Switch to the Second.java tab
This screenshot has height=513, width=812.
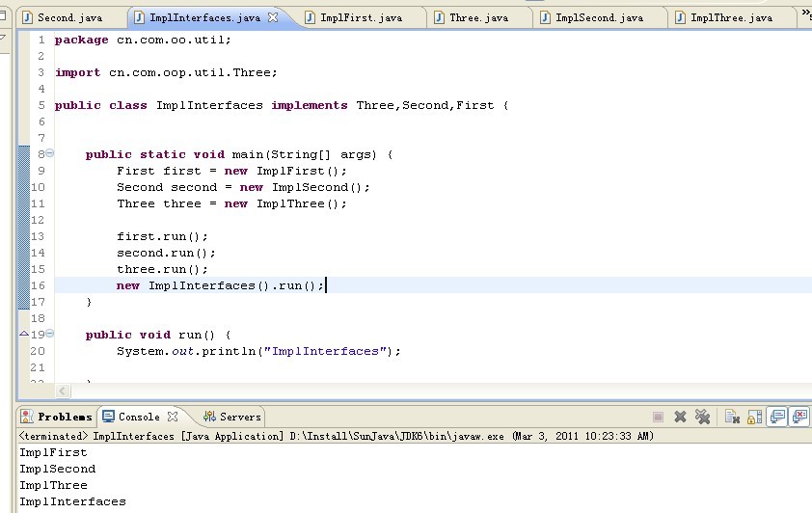69,17
